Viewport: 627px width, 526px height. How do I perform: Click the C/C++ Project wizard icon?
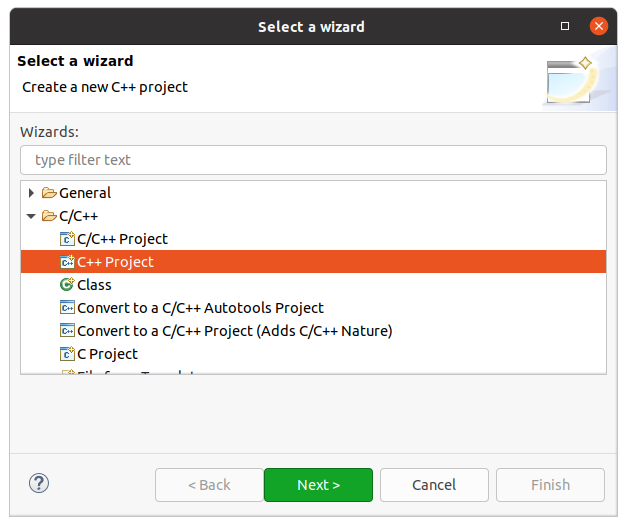click(67, 239)
